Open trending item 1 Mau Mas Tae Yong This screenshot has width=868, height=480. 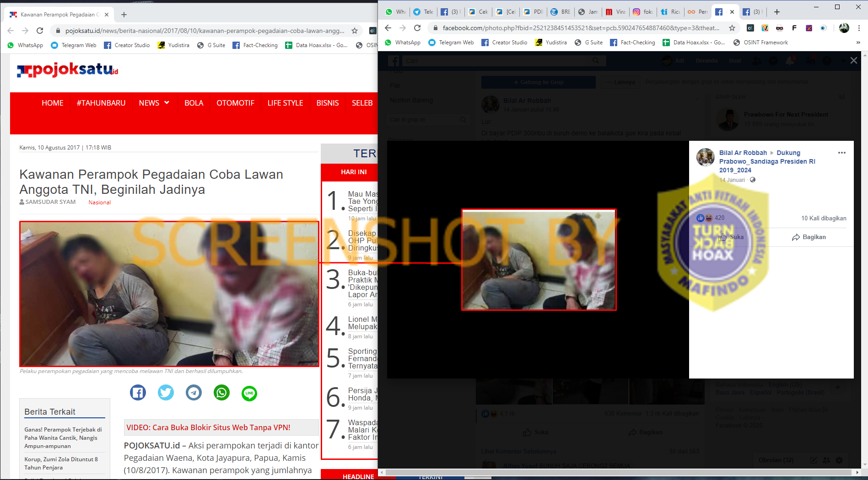click(x=362, y=201)
